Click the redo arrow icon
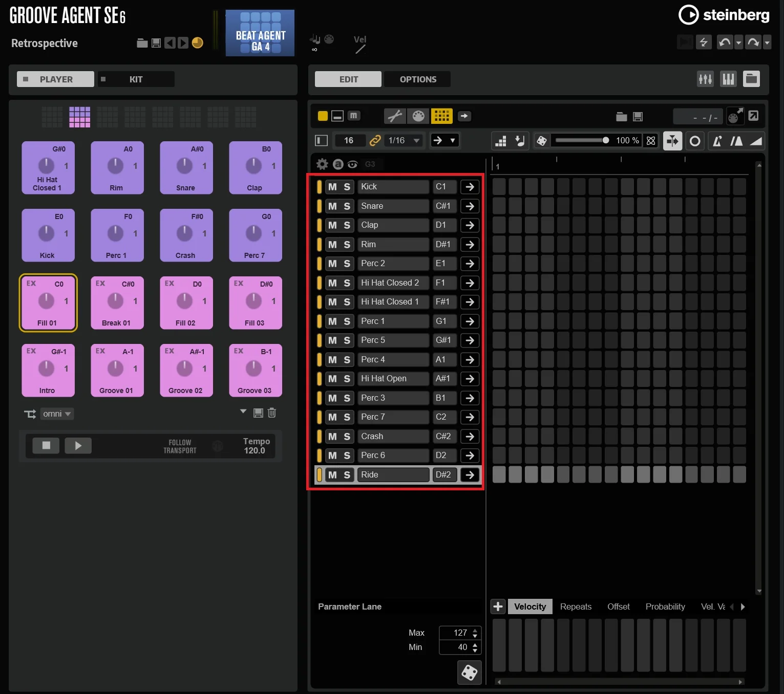The image size is (784, 694). (753, 42)
